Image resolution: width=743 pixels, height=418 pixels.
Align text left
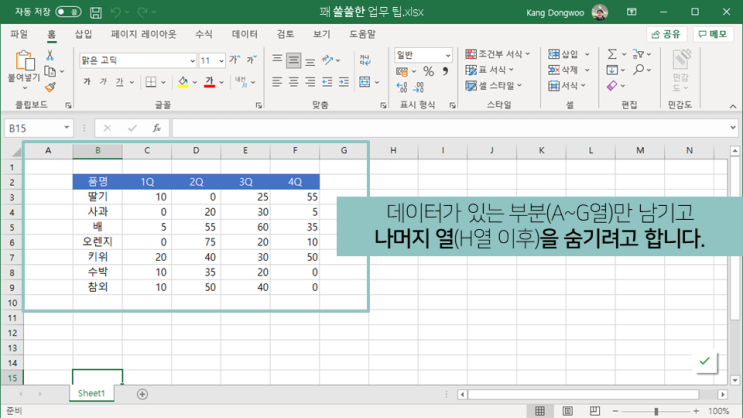(x=277, y=82)
